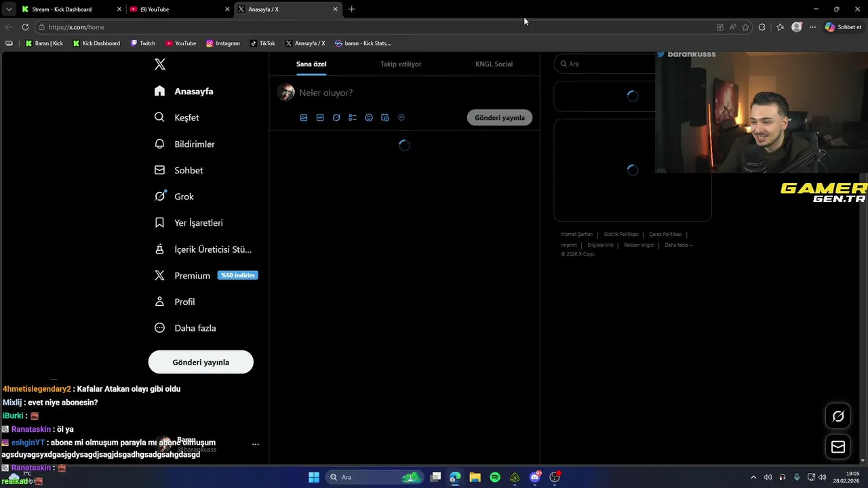Viewport: 868px width, 488px height.
Task: Open Bildirimler notifications
Action: pyautogui.click(x=184, y=144)
